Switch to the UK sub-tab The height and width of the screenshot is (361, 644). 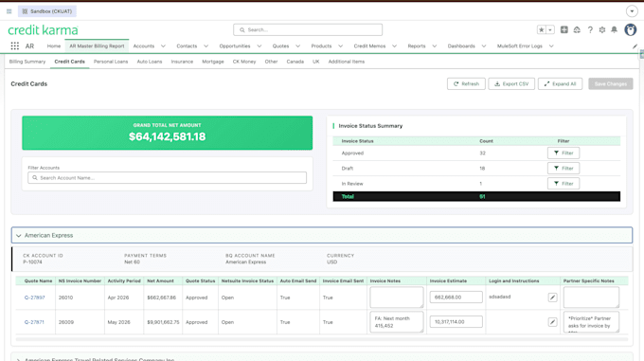tap(315, 62)
